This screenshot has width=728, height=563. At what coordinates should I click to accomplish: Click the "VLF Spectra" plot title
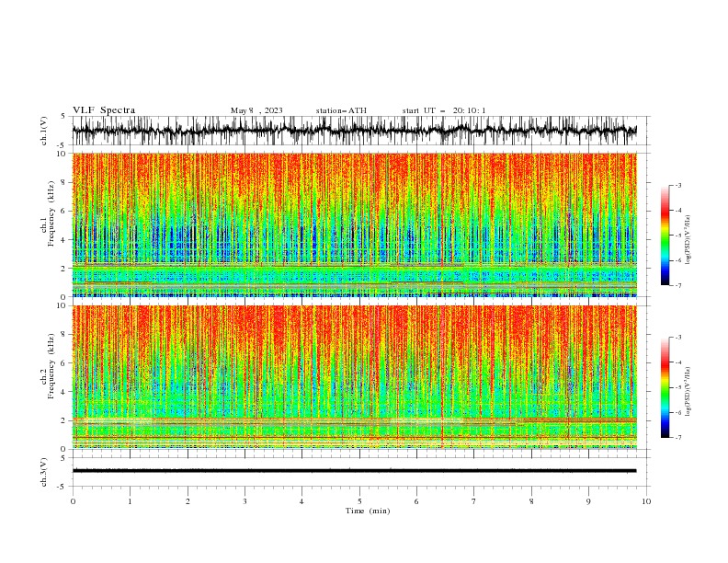[104, 110]
